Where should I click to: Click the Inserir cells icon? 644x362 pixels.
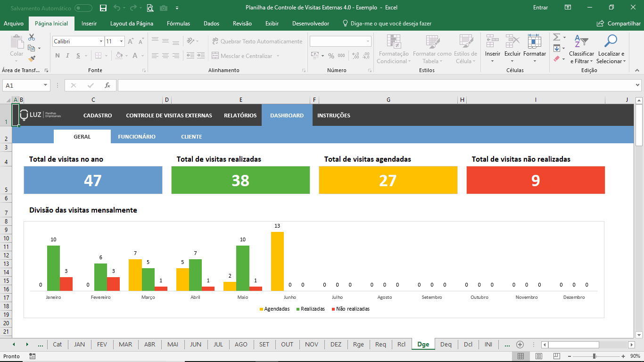492,41
